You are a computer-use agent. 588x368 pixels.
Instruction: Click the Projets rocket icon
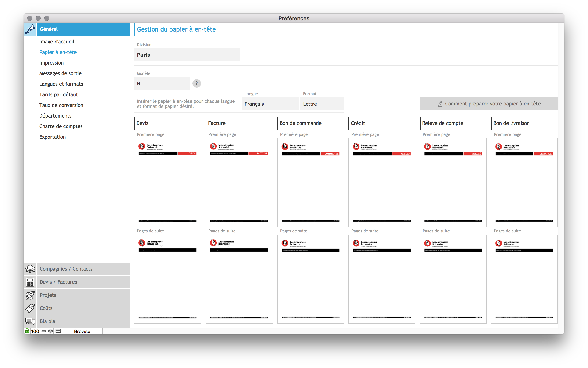tap(30, 295)
